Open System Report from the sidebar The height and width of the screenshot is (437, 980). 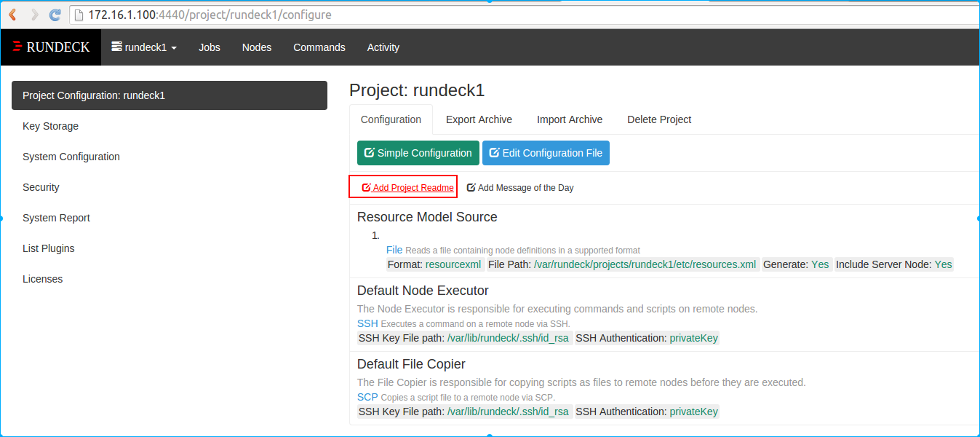click(56, 218)
